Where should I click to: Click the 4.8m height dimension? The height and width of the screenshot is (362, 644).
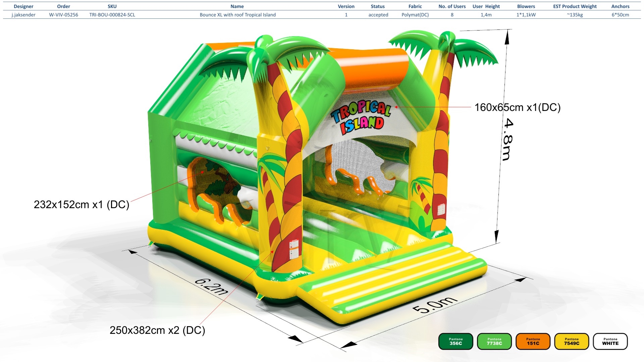(508, 139)
